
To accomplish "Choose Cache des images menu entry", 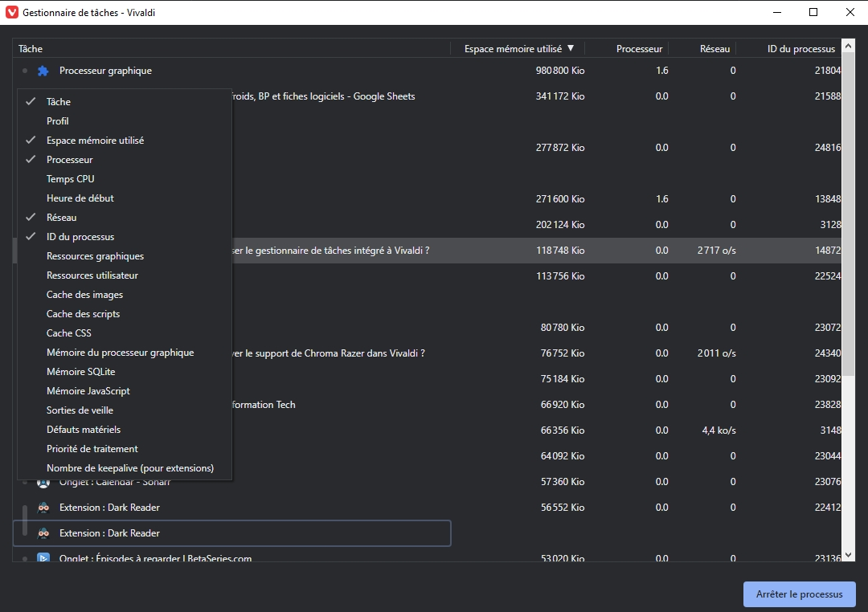I will click(x=125, y=295).
